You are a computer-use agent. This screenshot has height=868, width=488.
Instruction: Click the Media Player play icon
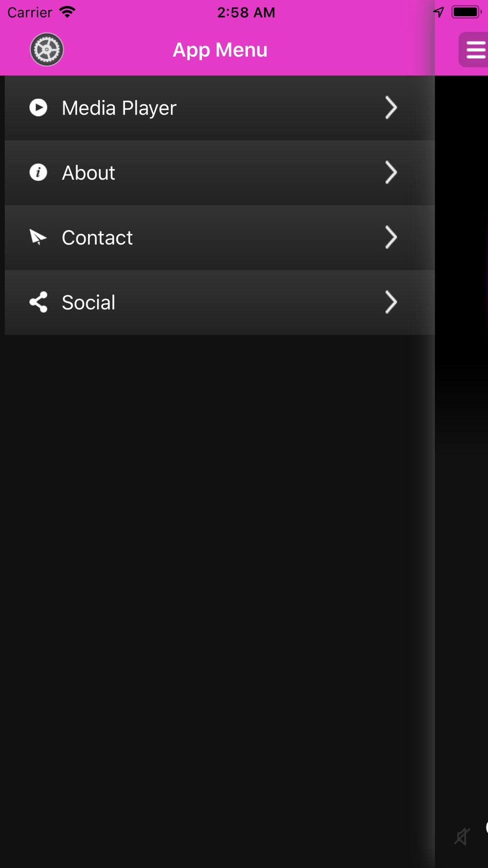pos(38,108)
